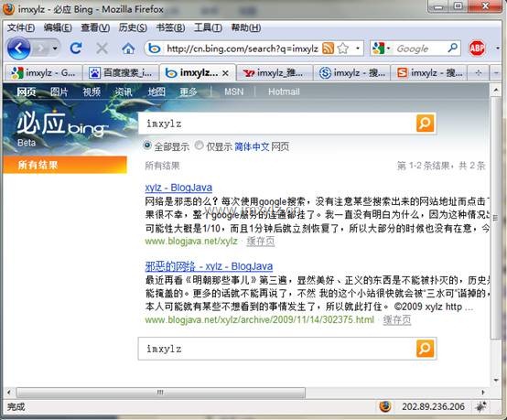
Task: Click the vertical scrollbar up arrow
Action: 496,91
